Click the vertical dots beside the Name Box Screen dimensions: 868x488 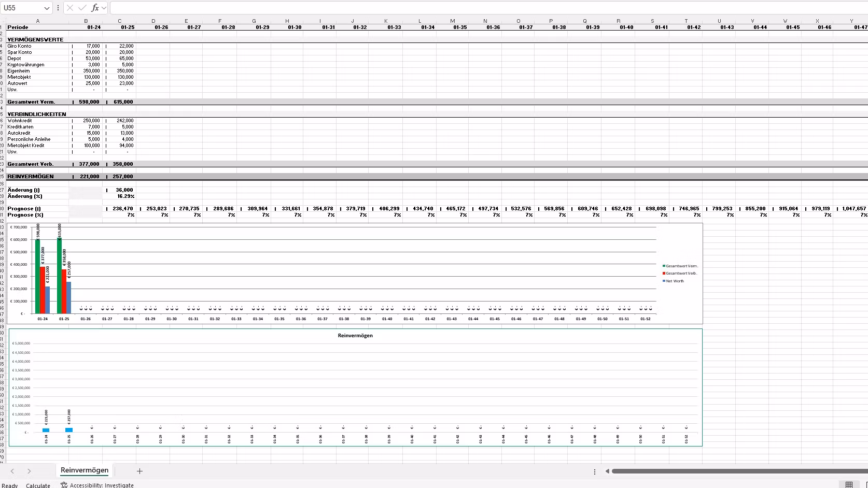pyautogui.click(x=58, y=8)
